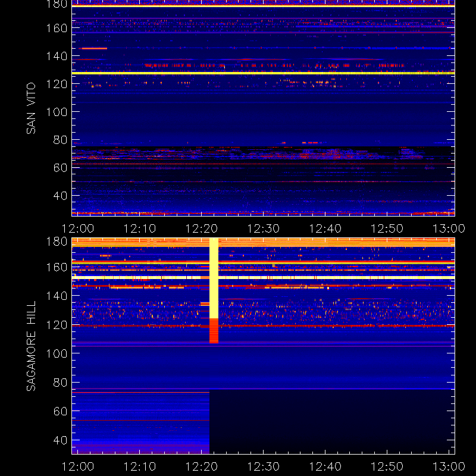Select 12:50 time label under San Vito plot
Image resolution: width=476 pixels, height=476 pixels.
tap(387, 228)
